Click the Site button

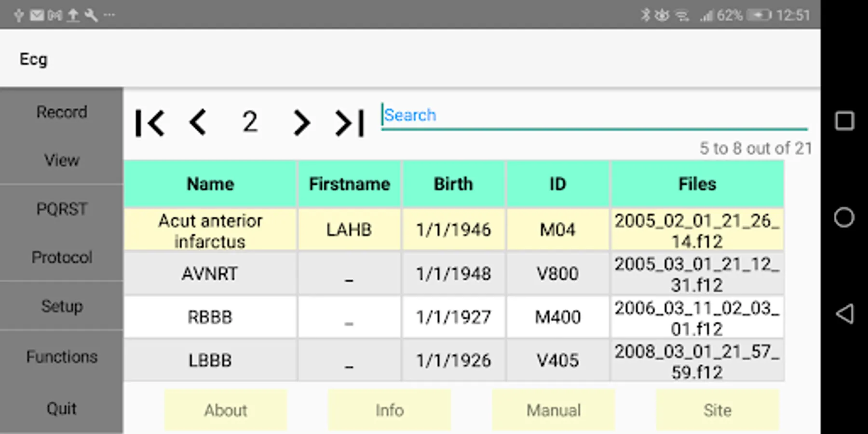pyautogui.click(x=717, y=410)
